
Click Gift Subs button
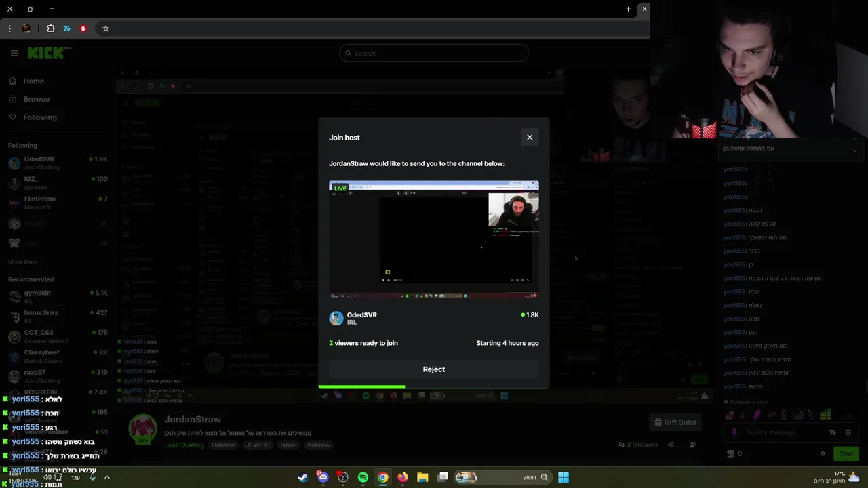tap(675, 422)
